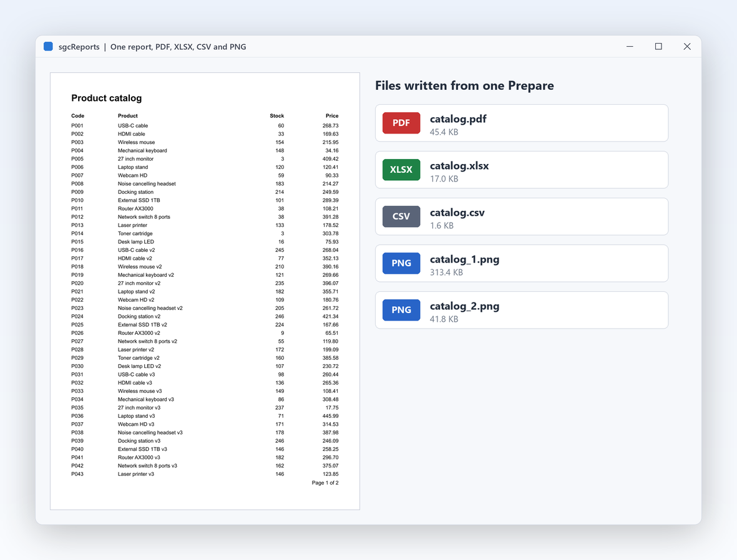Screen dimensions: 737x560
Task: Open the catalog.pdf file entry
Action: (x=522, y=123)
